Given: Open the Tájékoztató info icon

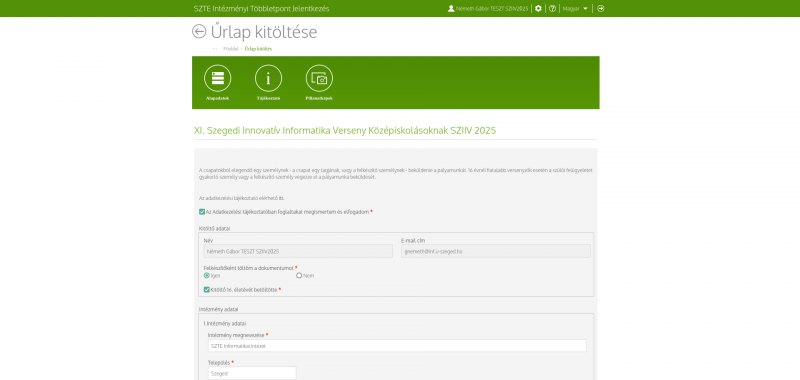Looking at the screenshot, I should tap(268, 78).
